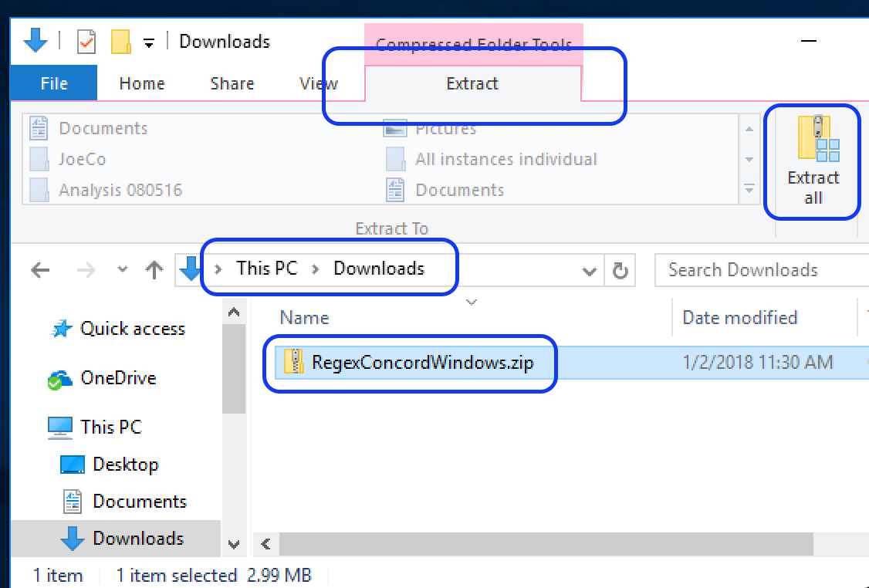Sort files by the Name column
This screenshot has height=588, width=869.
pyautogui.click(x=304, y=318)
